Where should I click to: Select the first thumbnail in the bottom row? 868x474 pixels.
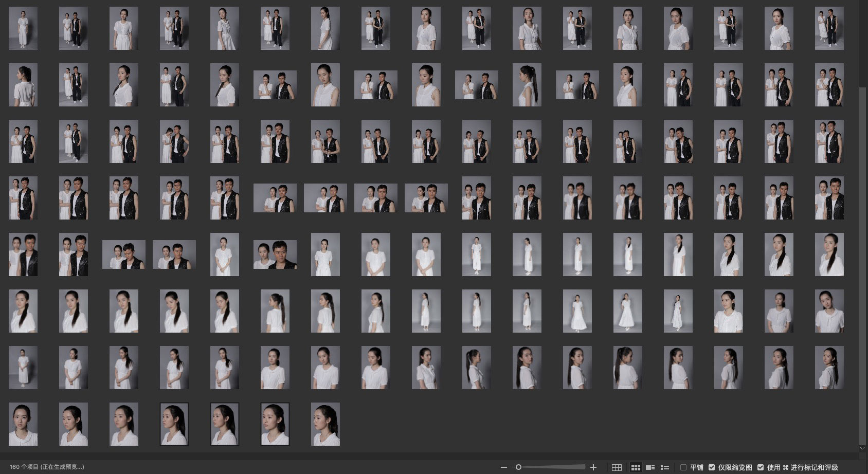coord(23,424)
